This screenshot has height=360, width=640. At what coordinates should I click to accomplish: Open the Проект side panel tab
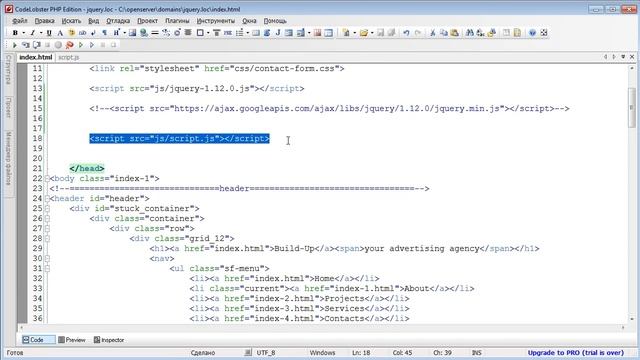8,107
